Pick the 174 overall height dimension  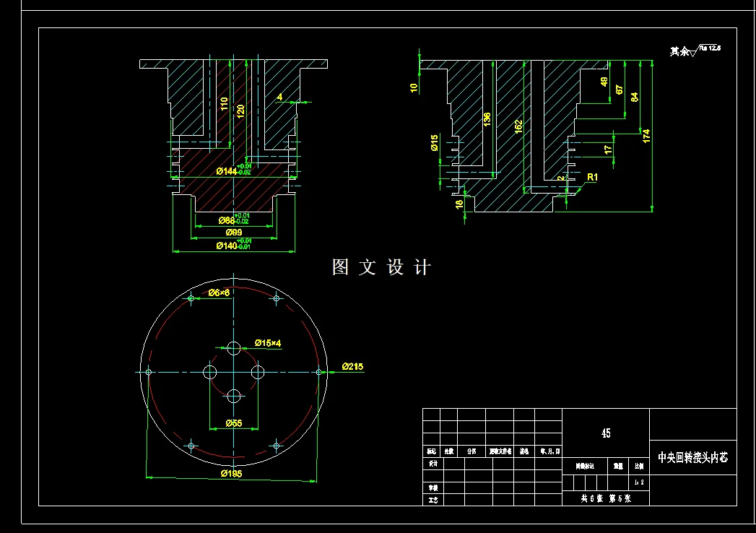coord(646,136)
